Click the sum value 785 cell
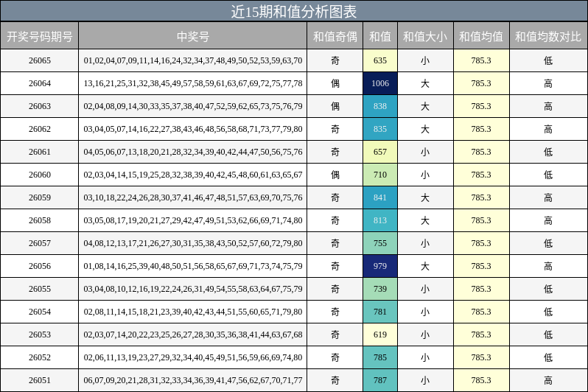Viewport: 588px width, 392px height. tap(380, 357)
